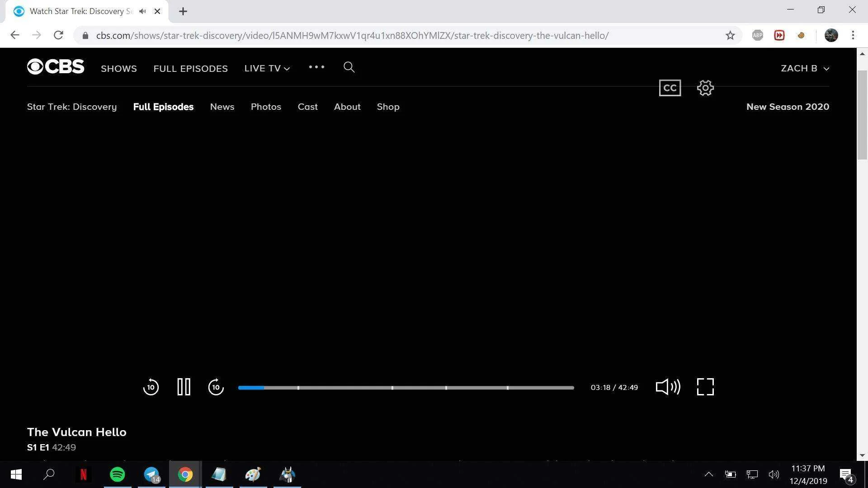Viewport: 868px width, 488px height.
Task: Open the Action Center notifications
Action: tap(846, 474)
